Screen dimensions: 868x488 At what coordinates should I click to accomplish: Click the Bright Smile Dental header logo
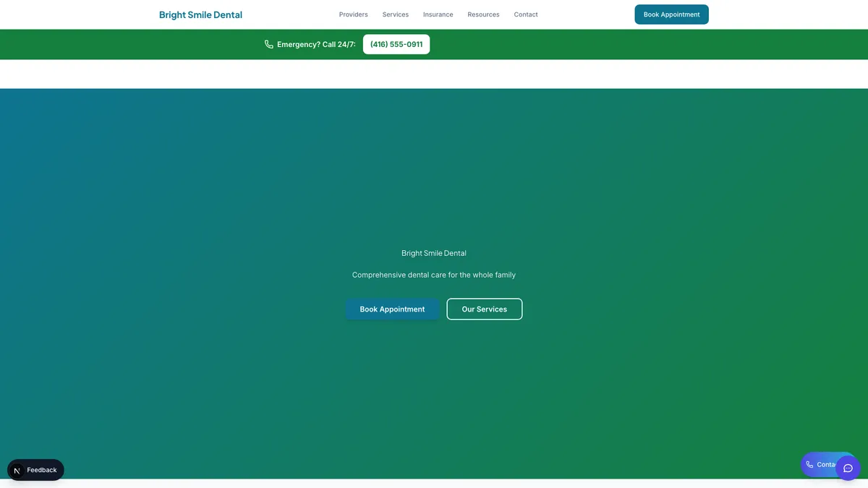point(200,14)
